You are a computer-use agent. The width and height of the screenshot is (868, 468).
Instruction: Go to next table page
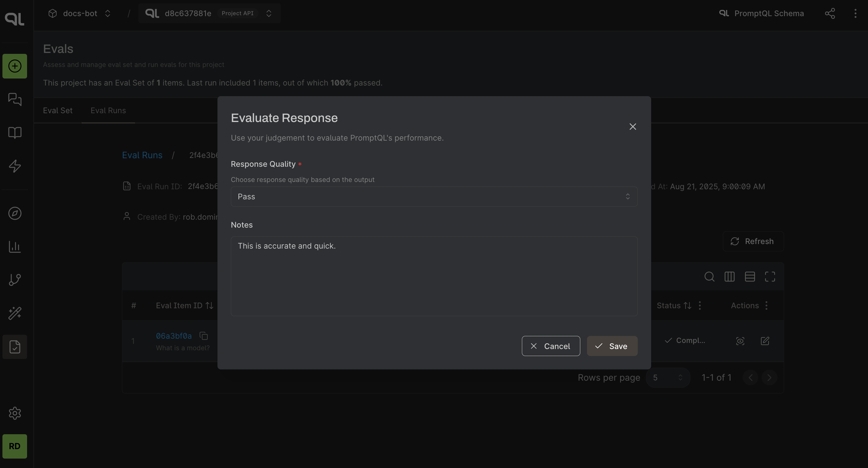769,378
